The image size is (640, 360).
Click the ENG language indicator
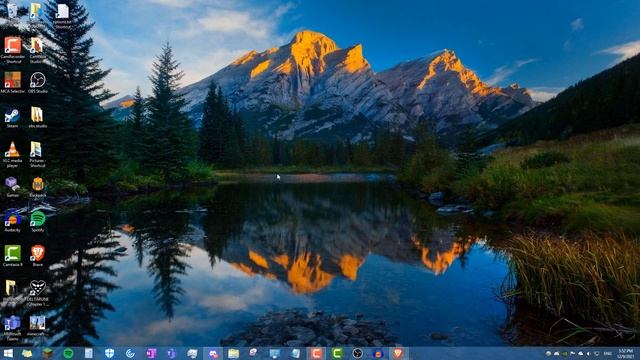coord(607,353)
